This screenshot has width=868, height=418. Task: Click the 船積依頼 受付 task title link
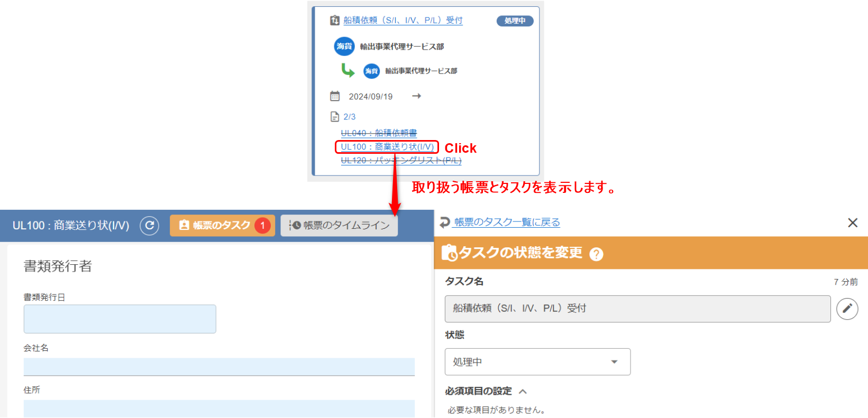403,21
